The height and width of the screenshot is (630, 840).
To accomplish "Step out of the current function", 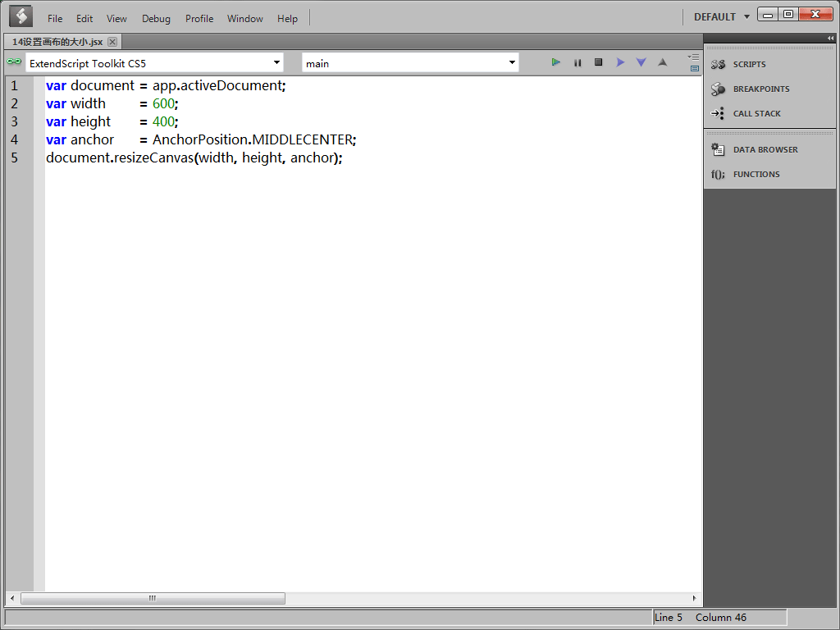I will 663,62.
